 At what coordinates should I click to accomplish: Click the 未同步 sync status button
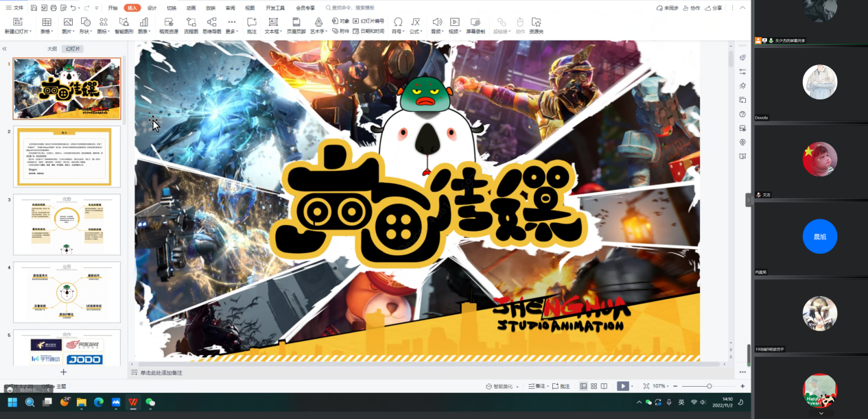tap(668, 8)
